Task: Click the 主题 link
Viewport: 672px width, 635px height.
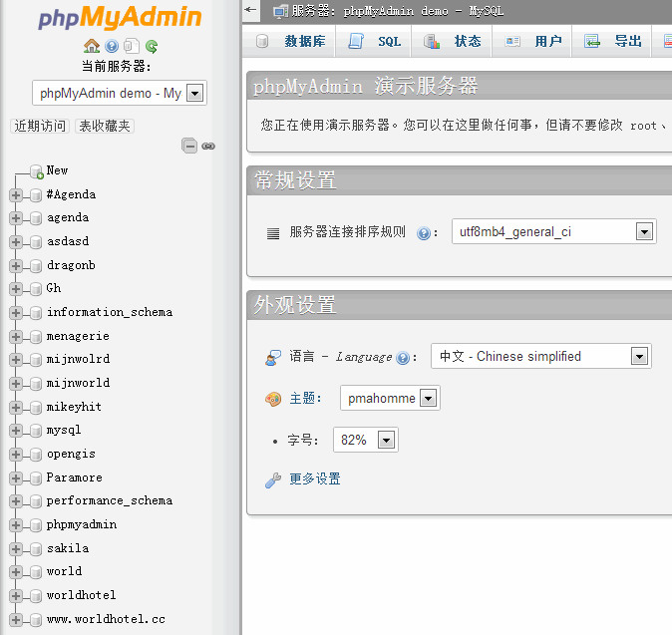Action: [x=302, y=398]
